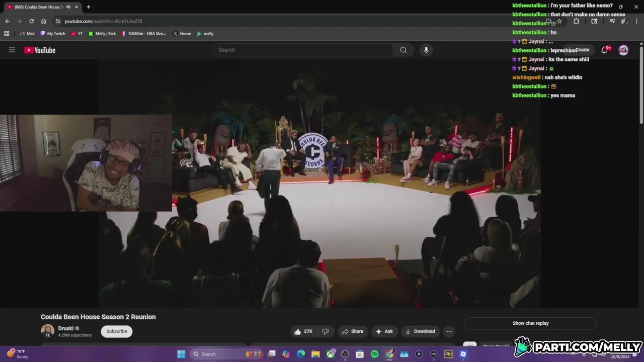The height and width of the screenshot is (362, 644).
Task: Open Windows Start menu
Action: pos(181,354)
